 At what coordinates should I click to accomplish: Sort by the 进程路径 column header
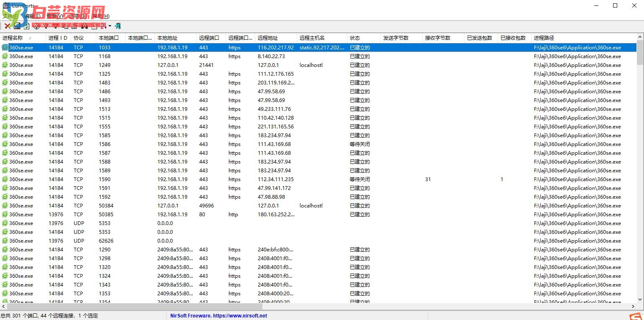point(584,38)
